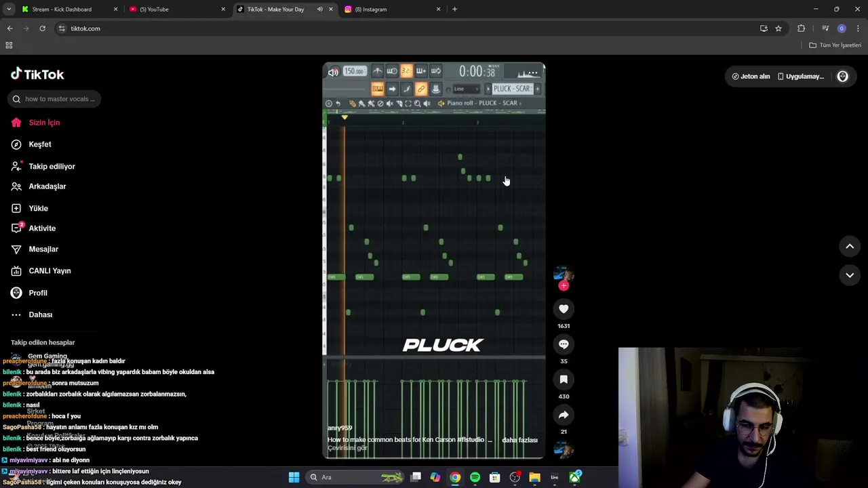This screenshot has width=868, height=488.
Task: Click the Ara taskbar search box
Action: point(354,477)
